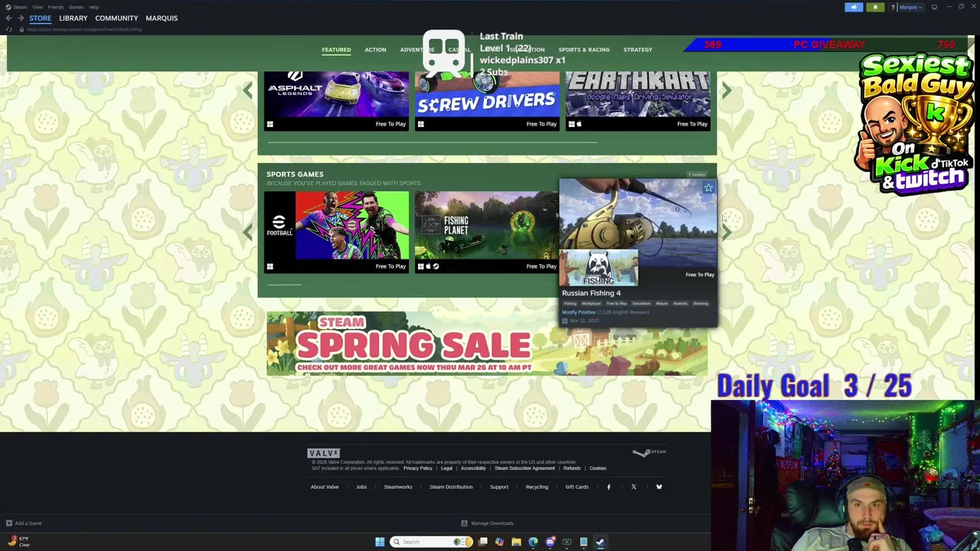The height and width of the screenshot is (551, 980).
Task: Select the SPORTS & RACING tab
Action: (583, 50)
